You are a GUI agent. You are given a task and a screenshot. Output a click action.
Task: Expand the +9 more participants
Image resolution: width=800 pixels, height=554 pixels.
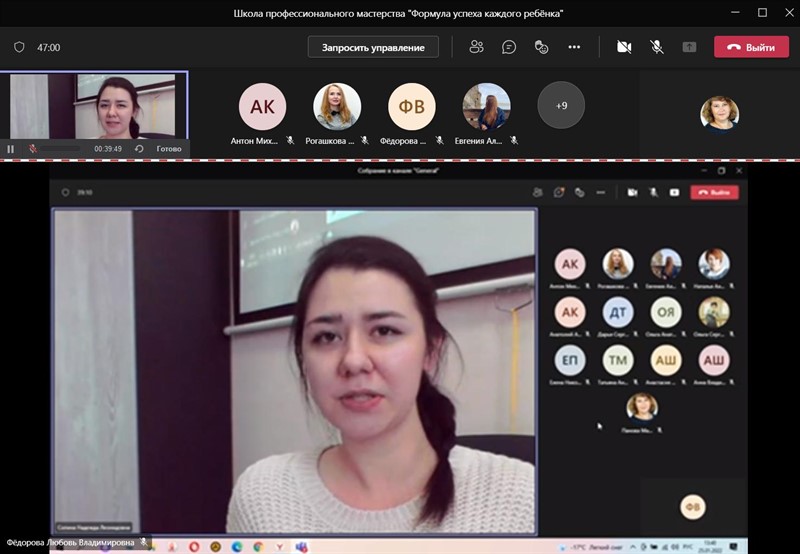tap(561, 105)
